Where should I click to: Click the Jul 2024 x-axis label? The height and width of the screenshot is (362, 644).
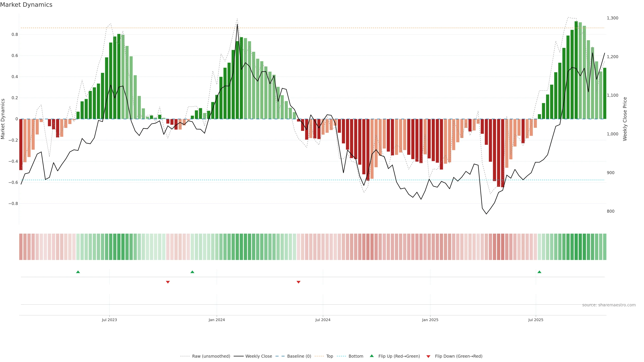[323, 320]
